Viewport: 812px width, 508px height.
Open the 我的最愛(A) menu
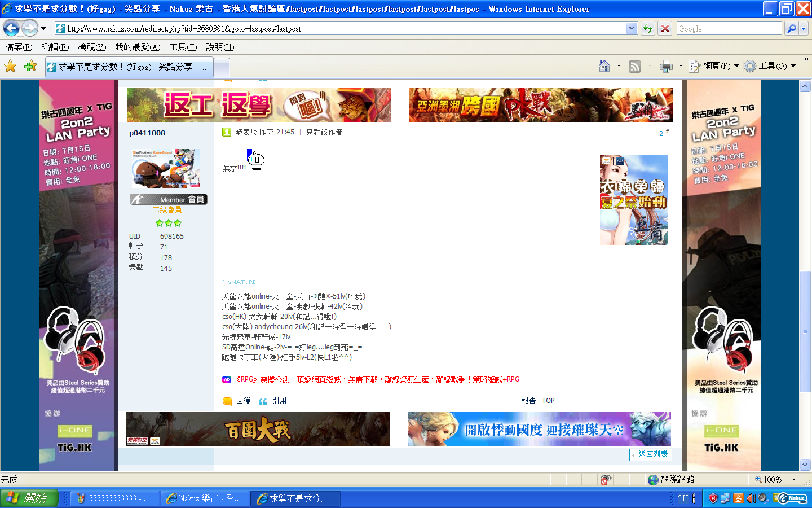pyautogui.click(x=138, y=47)
